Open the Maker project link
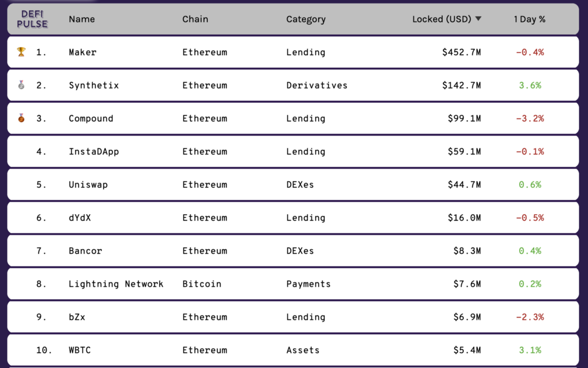 coord(83,52)
